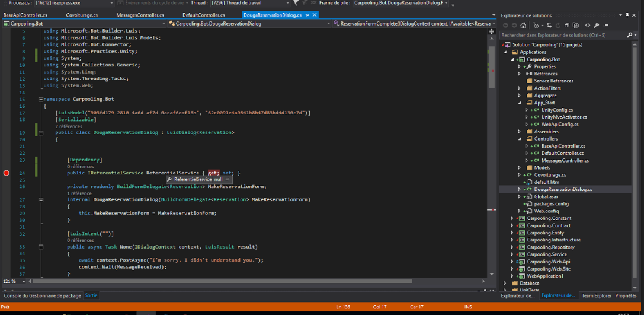Click Sync with Active Document arrows icon

[x=549, y=25]
